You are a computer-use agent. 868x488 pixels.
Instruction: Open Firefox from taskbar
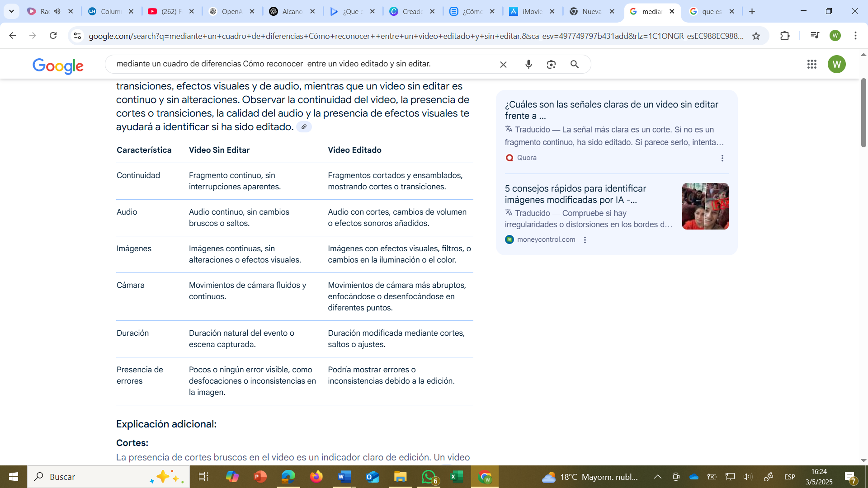click(x=316, y=477)
